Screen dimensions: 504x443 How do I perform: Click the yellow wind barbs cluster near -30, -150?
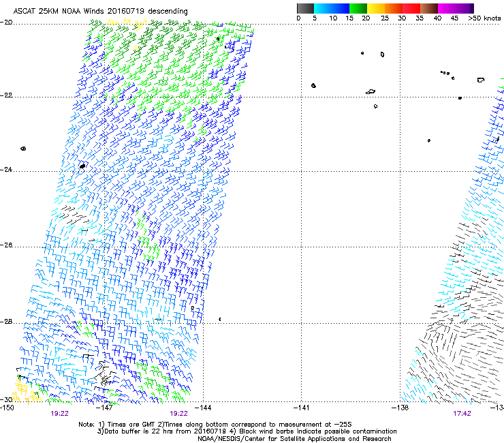26,391
